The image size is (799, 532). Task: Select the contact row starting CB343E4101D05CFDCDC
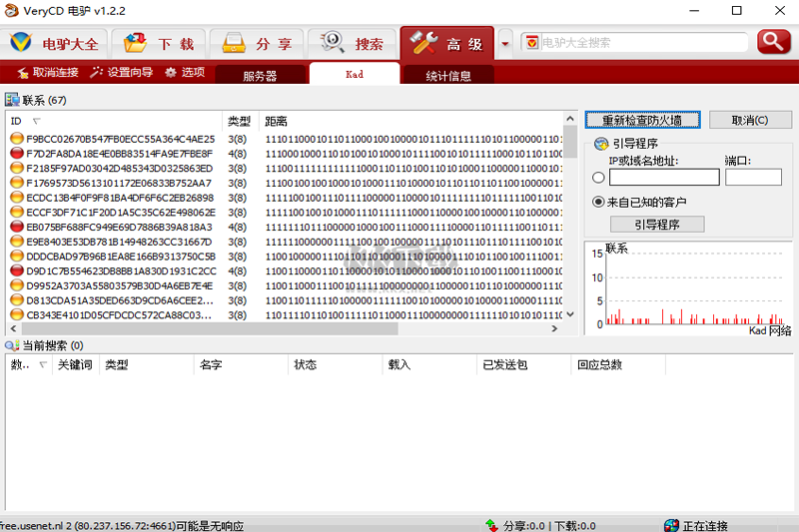286,315
